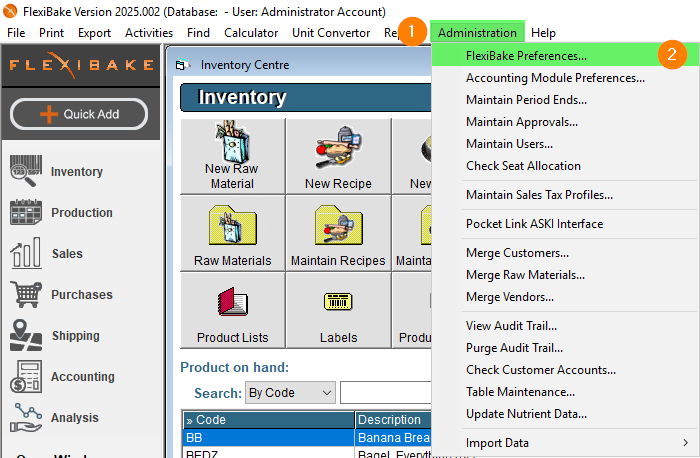This screenshot has height=458, width=700.
Task: Open the Analysis sidebar module
Action: [x=54, y=418]
